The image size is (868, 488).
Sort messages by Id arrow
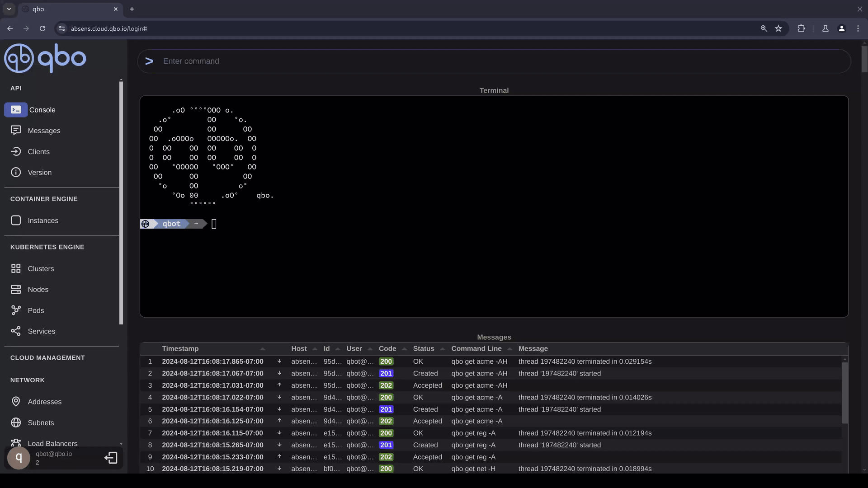[x=337, y=349]
